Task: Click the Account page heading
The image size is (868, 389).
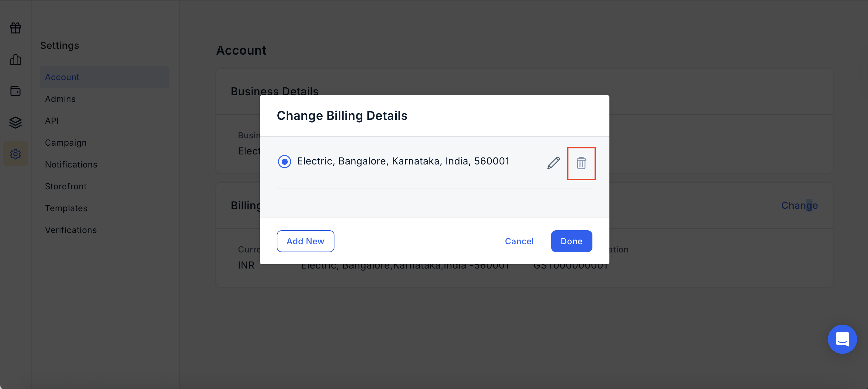Action: [x=241, y=50]
